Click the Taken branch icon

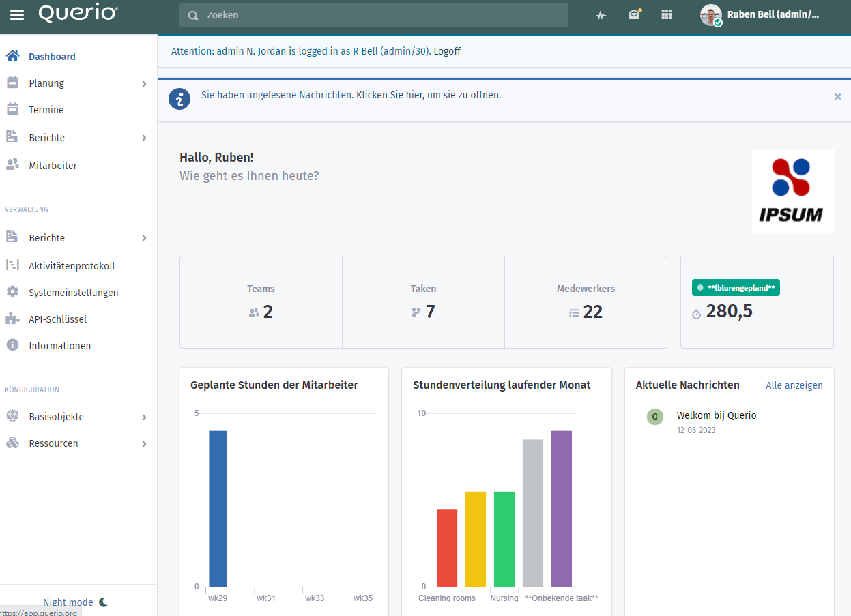416,312
